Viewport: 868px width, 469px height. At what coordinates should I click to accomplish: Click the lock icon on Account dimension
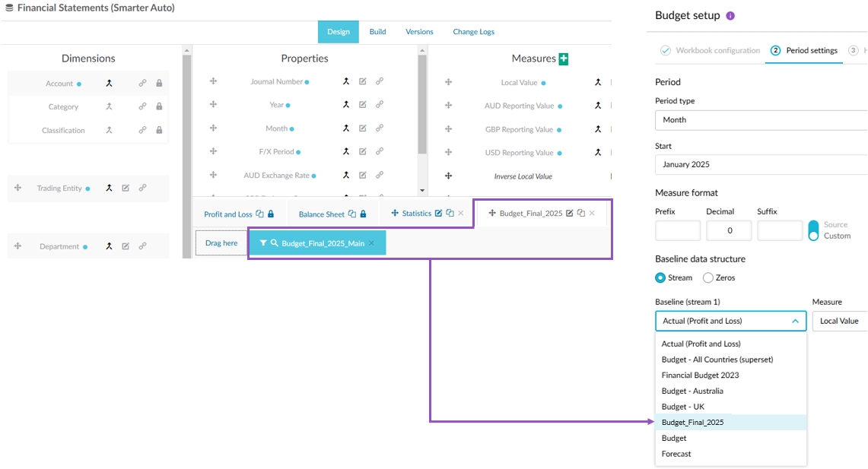(159, 84)
